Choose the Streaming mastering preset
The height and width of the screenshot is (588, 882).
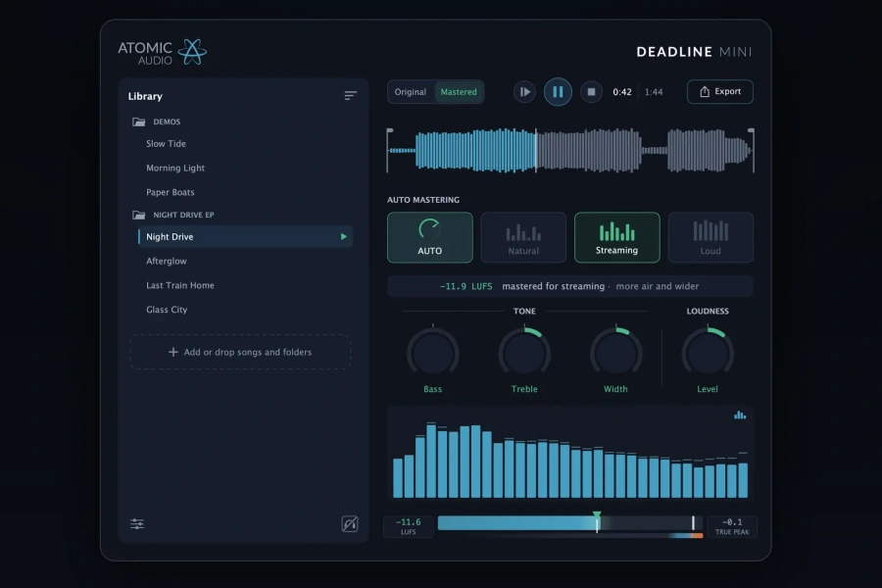point(617,237)
